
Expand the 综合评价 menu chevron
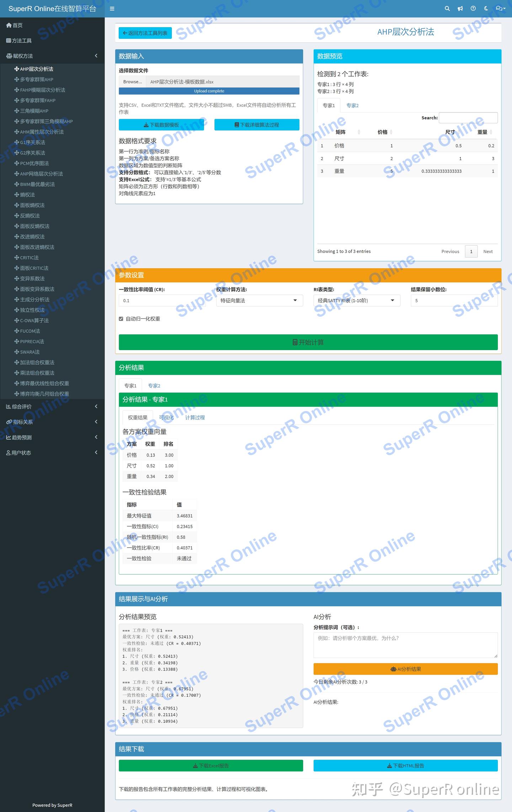pyautogui.click(x=96, y=406)
